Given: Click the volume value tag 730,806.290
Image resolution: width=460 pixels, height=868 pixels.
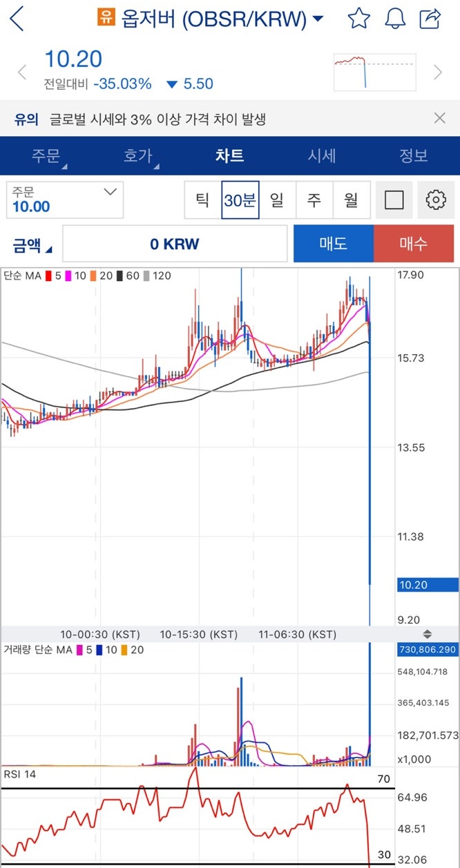Looking at the screenshot, I should point(428,650).
